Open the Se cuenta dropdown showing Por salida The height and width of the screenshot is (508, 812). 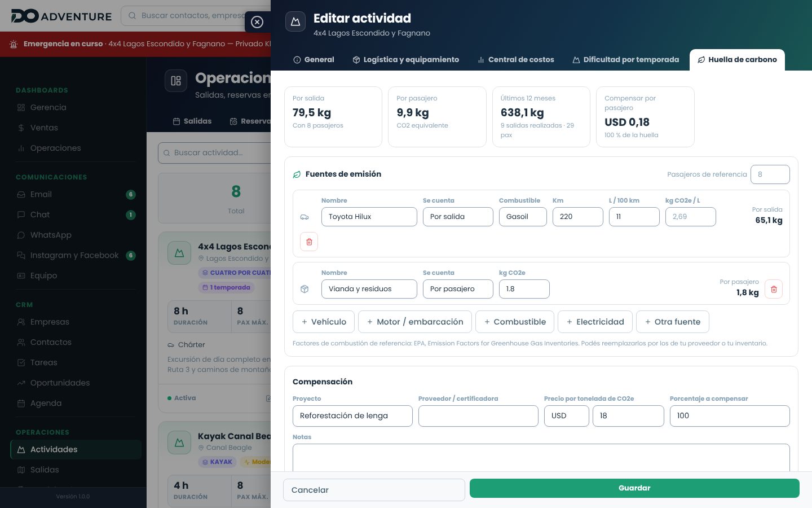click(458, 217)
